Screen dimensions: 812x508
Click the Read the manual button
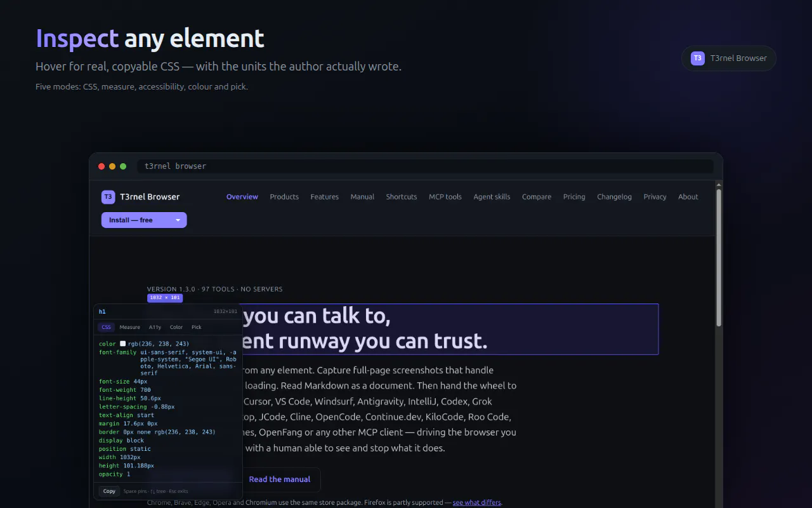click(x=280, y=479)
